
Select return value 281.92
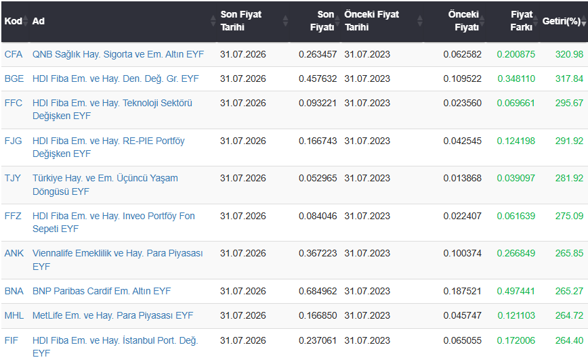pos(569,178)
